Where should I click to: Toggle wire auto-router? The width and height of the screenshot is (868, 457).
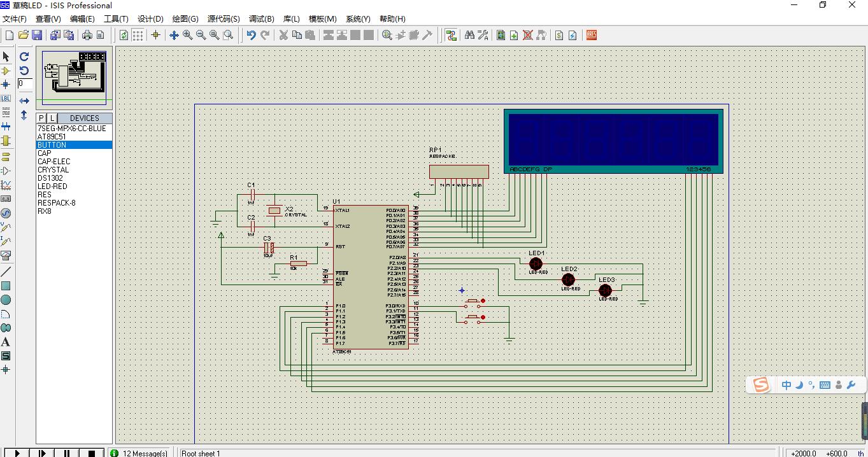tap(452, 35)
